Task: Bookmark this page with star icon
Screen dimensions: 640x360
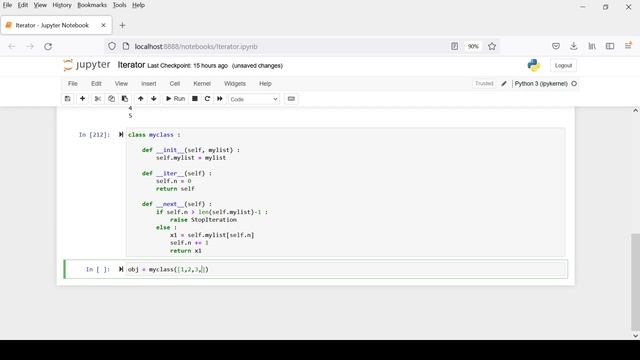Action: point(492,47)
